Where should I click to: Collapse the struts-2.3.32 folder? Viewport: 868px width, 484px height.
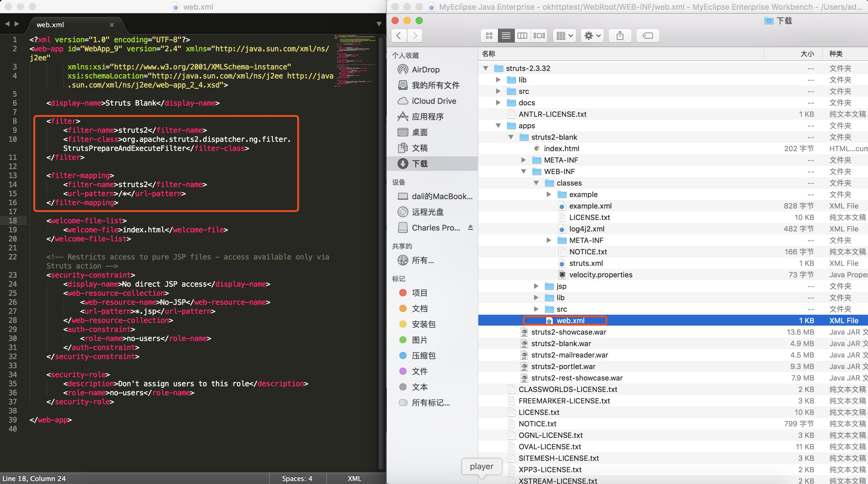(x=486, y=68)
